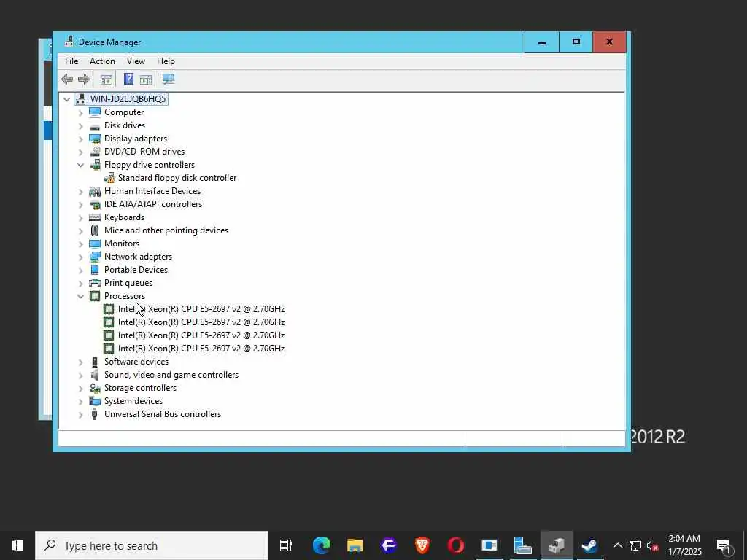747x560 pixels.
Task: Click the Universal Serial Bus controllers plug icon
Action: tap(95, 414)
